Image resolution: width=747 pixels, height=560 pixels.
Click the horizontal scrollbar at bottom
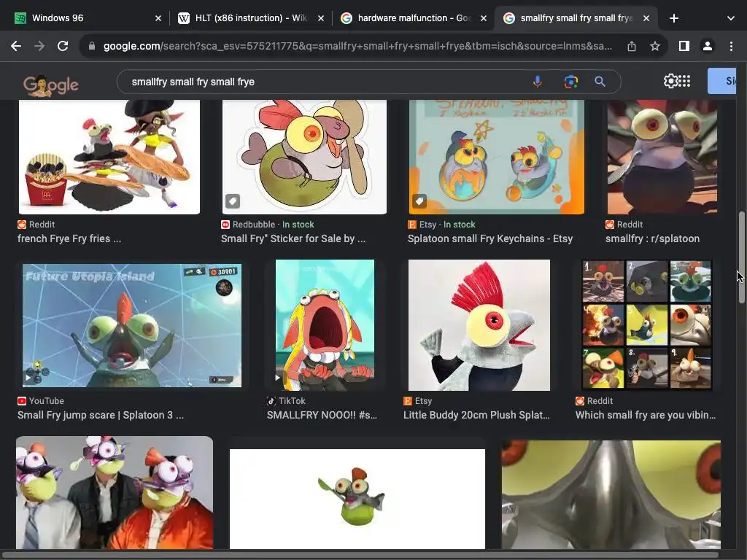360,555
